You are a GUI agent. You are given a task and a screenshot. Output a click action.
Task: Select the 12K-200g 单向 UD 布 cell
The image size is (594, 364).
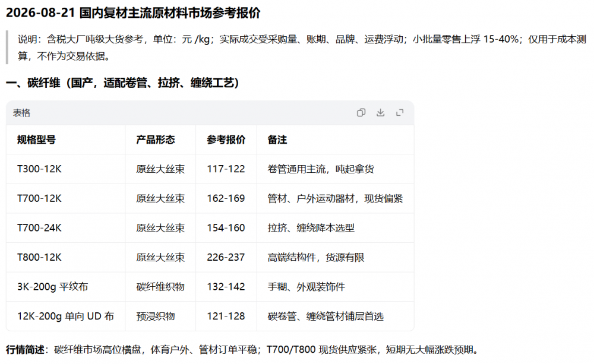click(65, 316)
